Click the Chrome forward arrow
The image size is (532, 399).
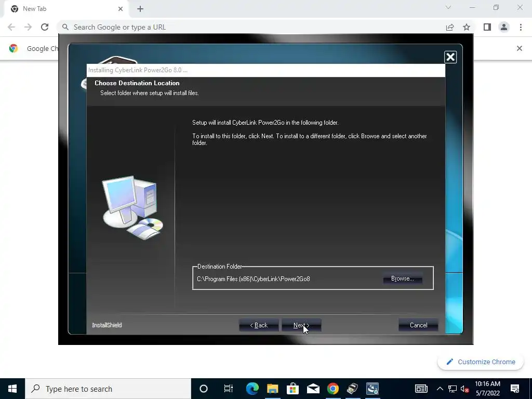pos(28,27)
